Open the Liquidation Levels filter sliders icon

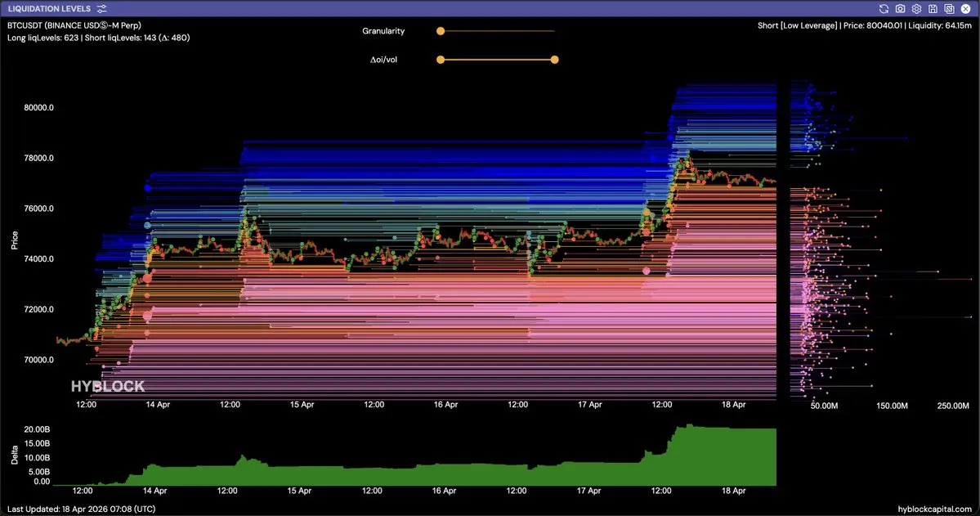102,9
